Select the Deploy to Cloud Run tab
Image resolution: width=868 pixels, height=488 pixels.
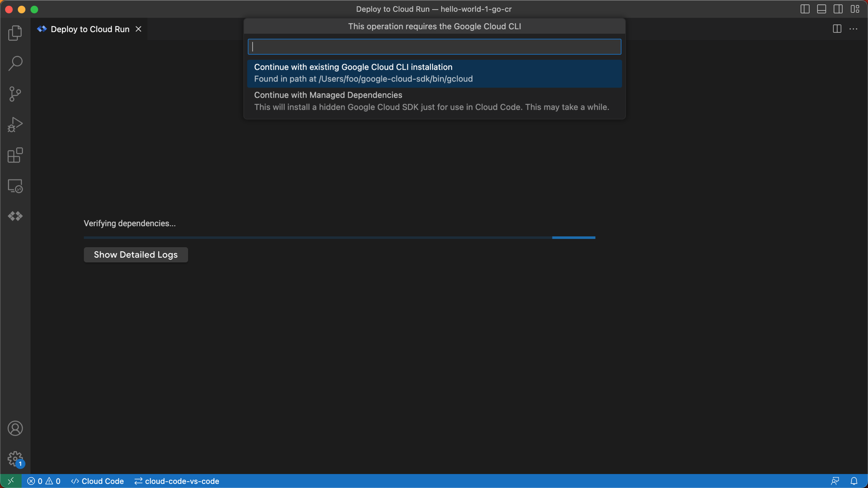tap(89, 29)
